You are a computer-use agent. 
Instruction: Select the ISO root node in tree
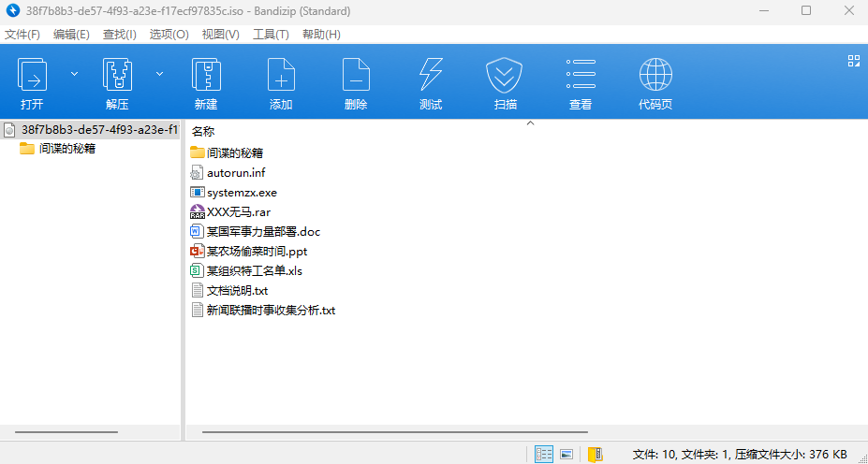click(x=90, y=130)
